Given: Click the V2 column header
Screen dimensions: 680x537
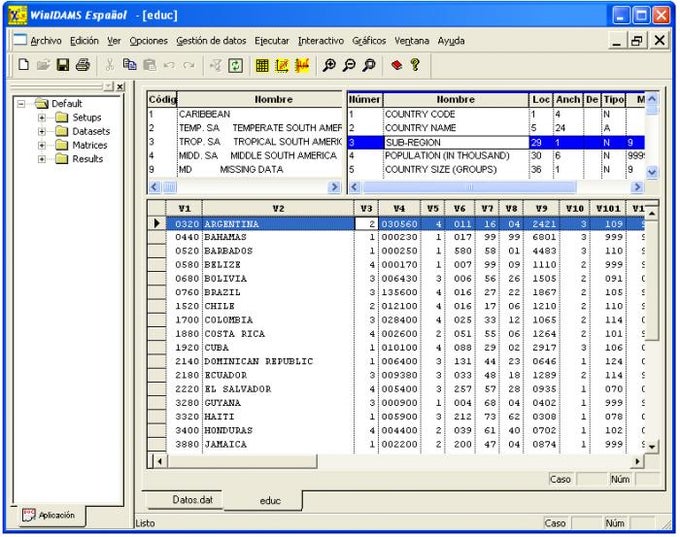Looking at the screenshot, I should pyautogui.click(x=278, y=209).
